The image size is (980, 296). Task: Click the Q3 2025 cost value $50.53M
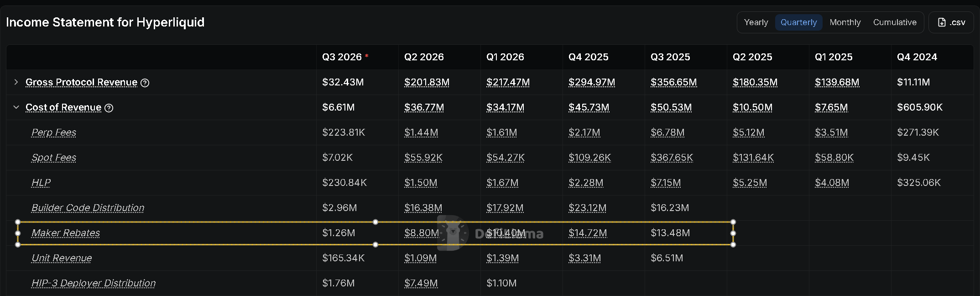pos(671,107)
